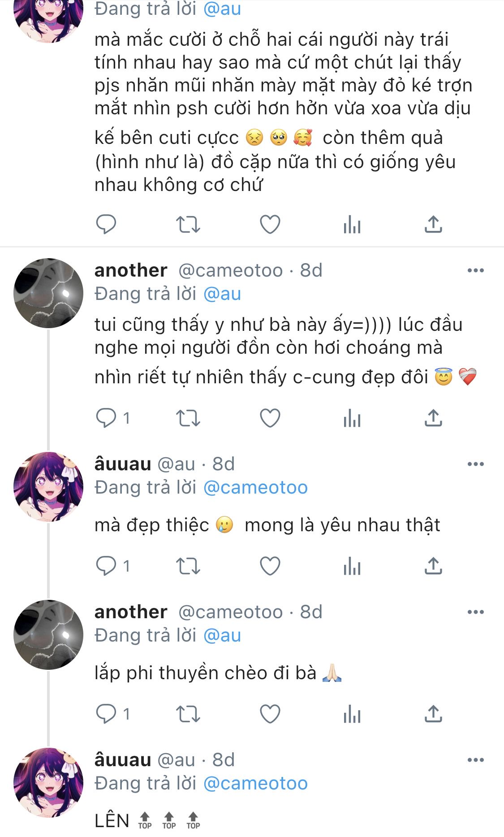The height and width of the screenshot is (837, 504).
Task: Like the first tweet about pjs and psh
Action: pyautogui.click(x=270, y=224)
